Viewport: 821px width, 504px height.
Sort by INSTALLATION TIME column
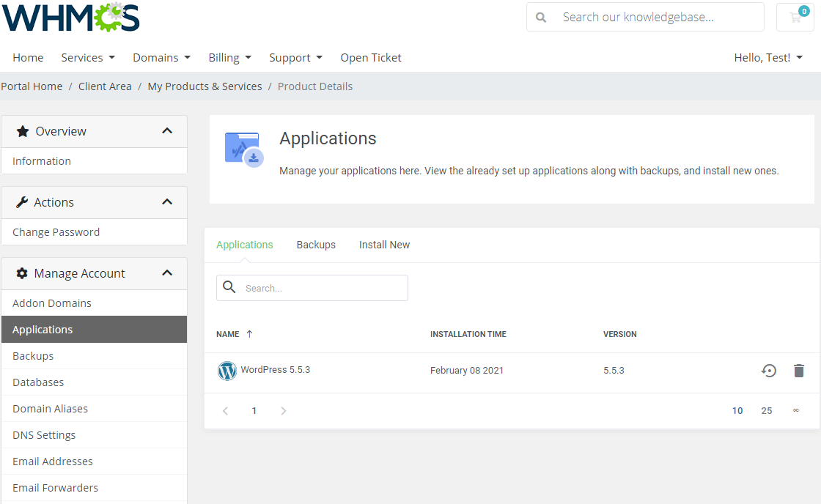pyautogui.click(x=468, y=334)
